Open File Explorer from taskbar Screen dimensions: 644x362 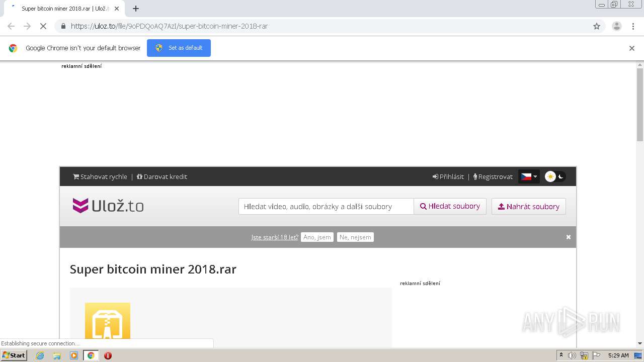[x=57, y=355]
